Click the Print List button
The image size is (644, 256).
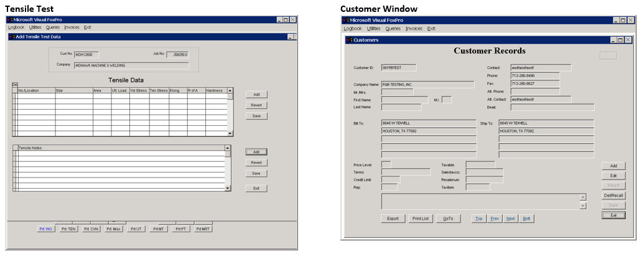[421, 219]
